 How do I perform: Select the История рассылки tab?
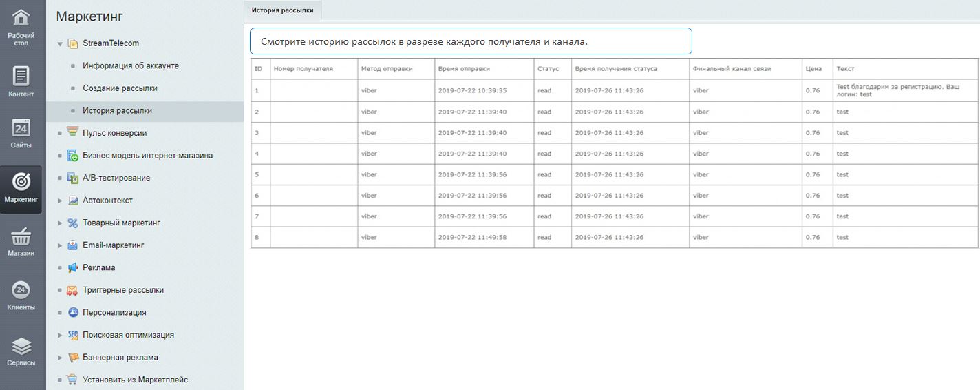click(x=282, y=10)
